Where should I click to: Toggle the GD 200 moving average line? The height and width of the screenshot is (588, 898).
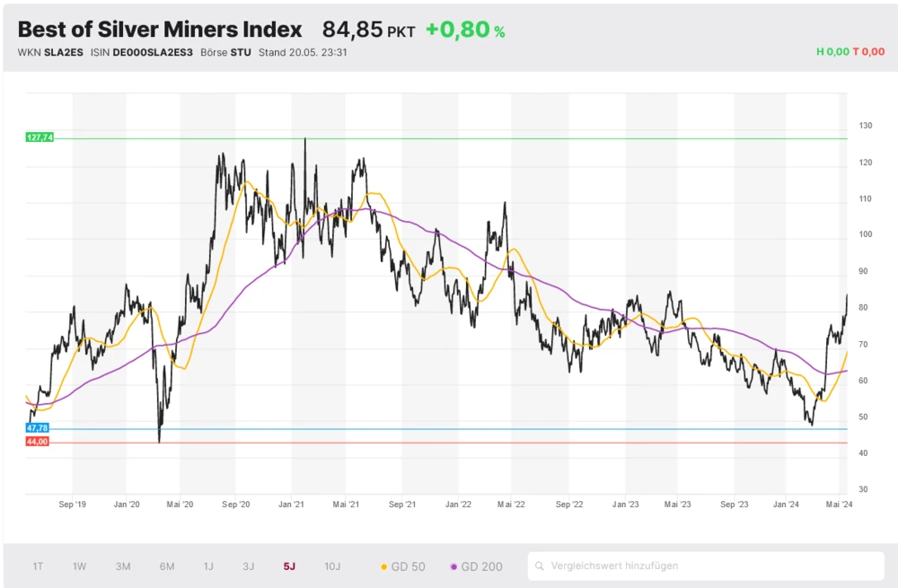tap(474, 566)
